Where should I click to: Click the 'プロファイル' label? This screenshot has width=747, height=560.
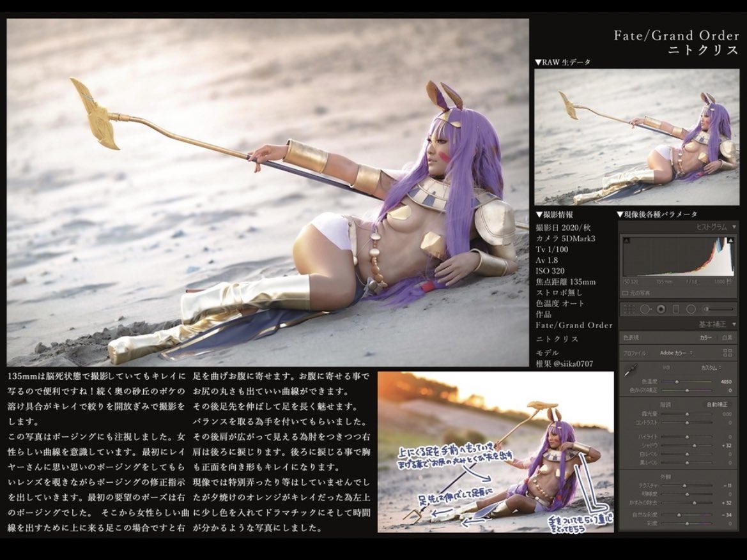[635, 353]
